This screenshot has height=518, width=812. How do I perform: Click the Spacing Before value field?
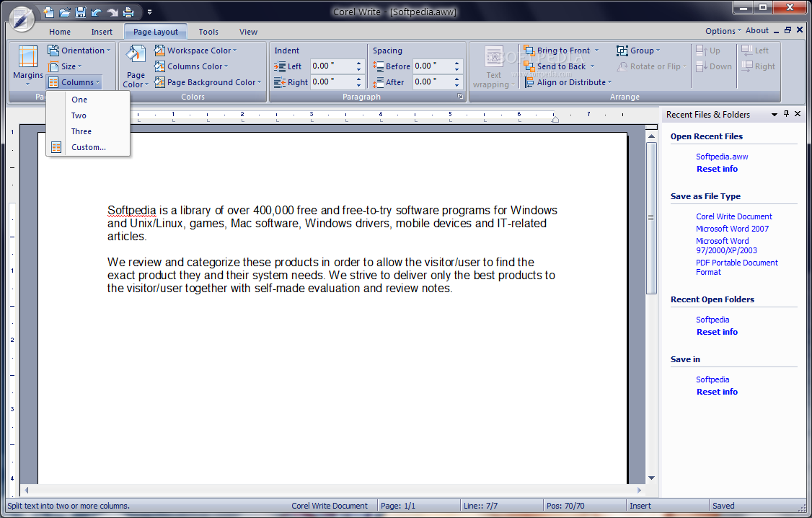pyautogui.click(x=433, y=66)
